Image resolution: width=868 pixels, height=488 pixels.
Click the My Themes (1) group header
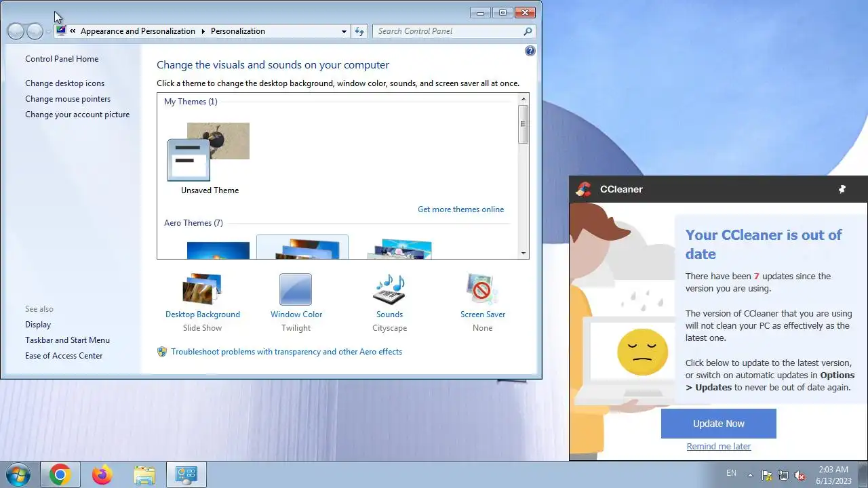[x=191, y=102]
